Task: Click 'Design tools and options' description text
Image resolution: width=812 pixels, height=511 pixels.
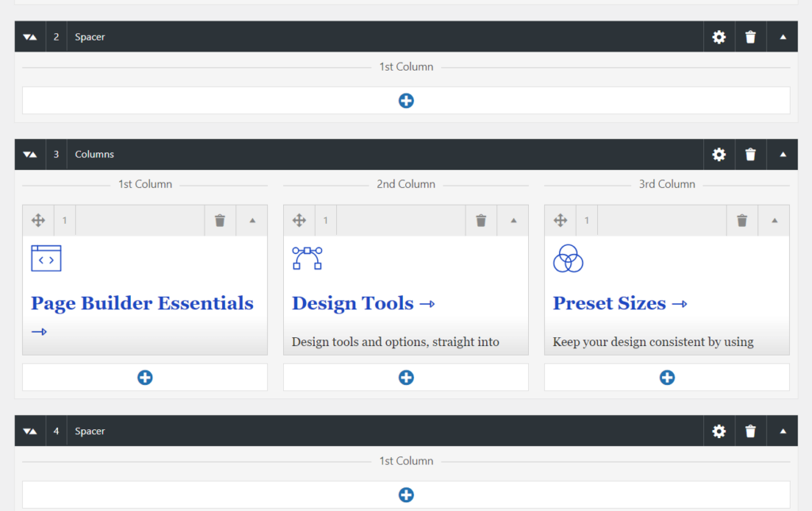Action: (x=395, y=342)
